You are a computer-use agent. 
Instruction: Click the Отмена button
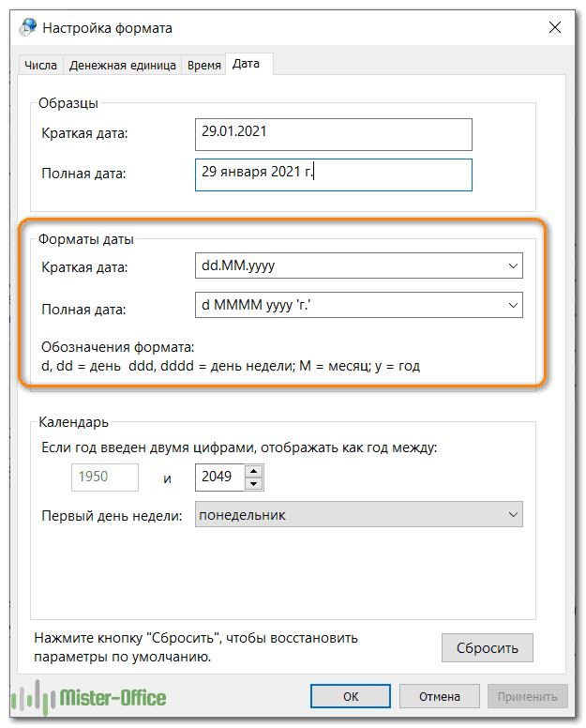[439, 696]
